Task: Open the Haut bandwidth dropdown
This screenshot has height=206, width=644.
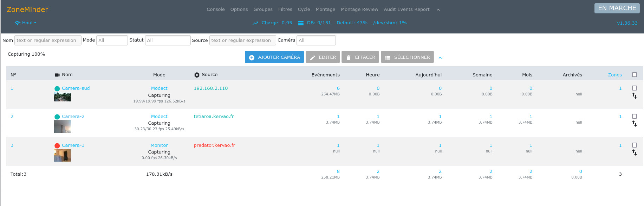Action: pyautogui.click(x=26, y=23)
